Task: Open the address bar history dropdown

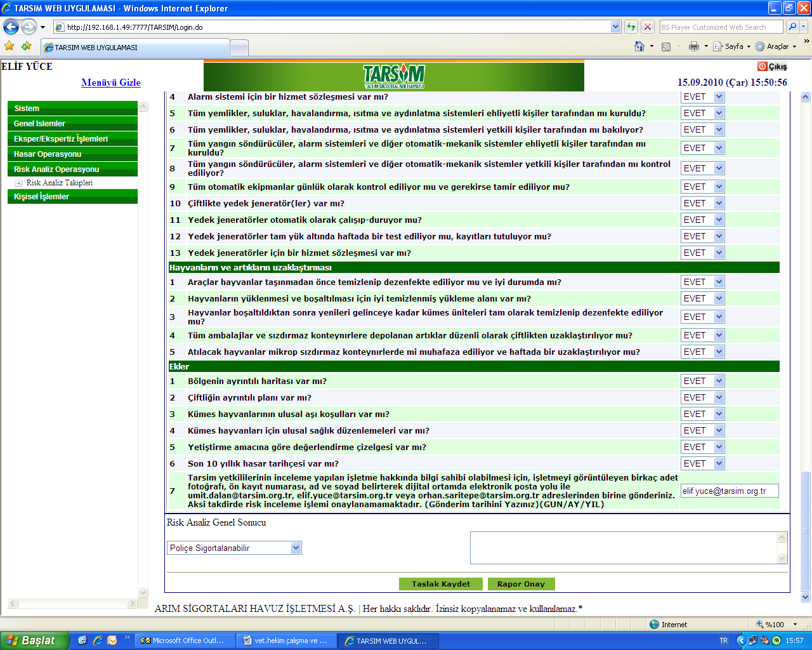Action: click(615, 27)
